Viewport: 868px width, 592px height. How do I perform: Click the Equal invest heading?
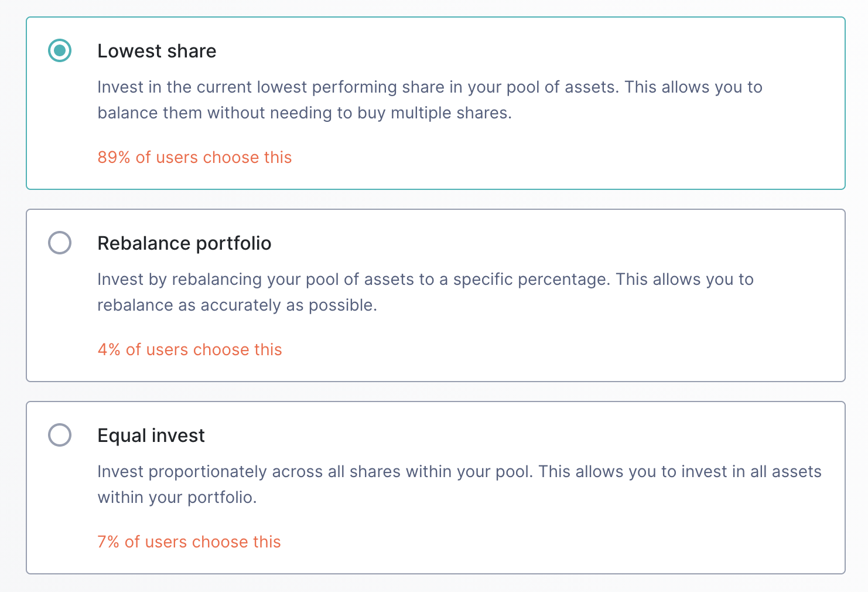pos(151,436)
